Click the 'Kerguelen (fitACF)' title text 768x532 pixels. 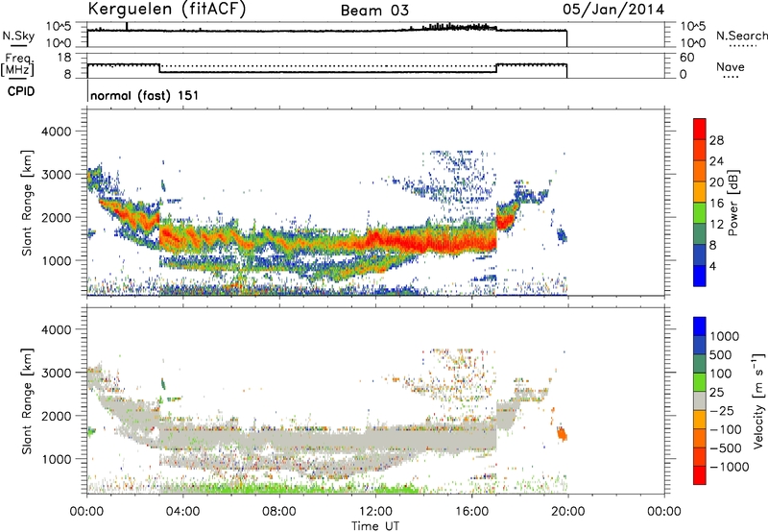pyautogui.click(x=166, y=10)
